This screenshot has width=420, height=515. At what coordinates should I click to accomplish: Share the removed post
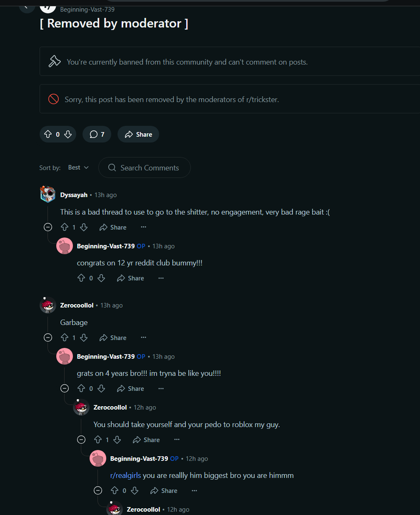(138, 134)
